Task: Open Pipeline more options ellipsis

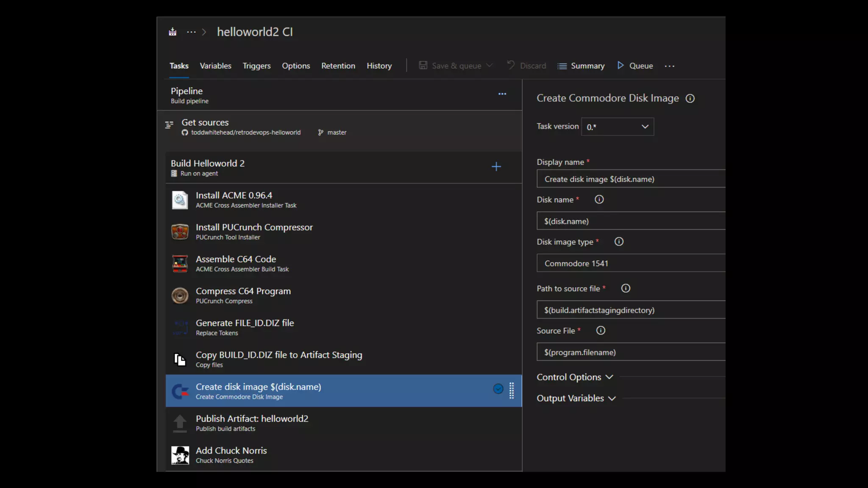Action: [502, 94]
